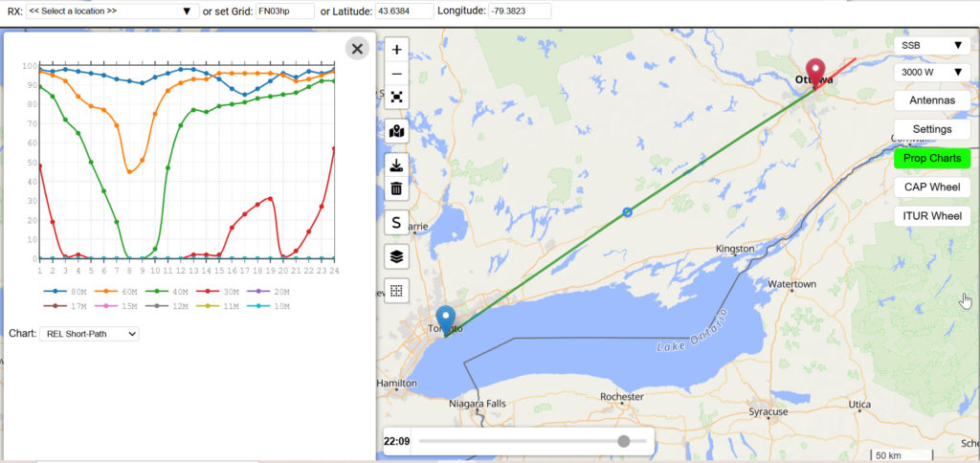Click the download icon on map toolbar
980x463 pixels.
pyautogui.click(x=396, y=165)
